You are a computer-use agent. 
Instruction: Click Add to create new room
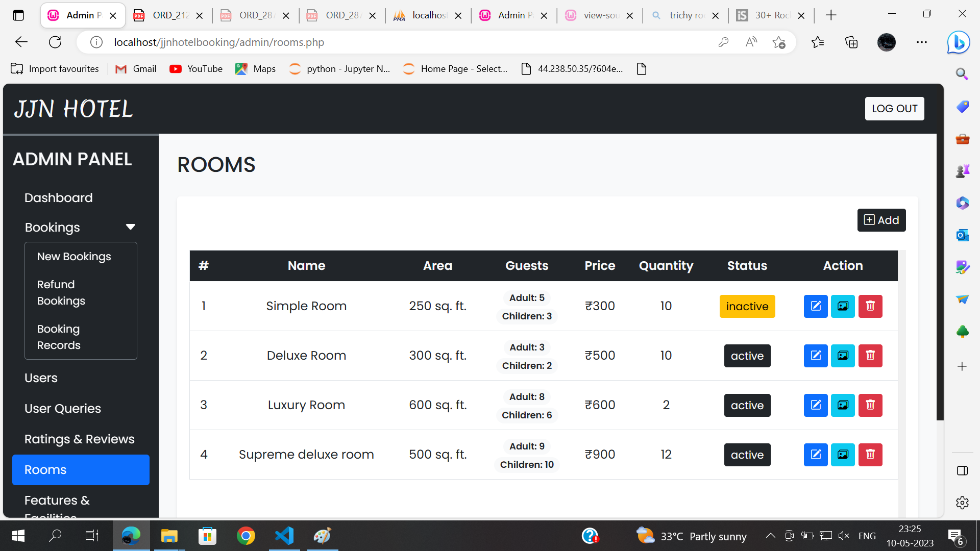point(881,220)
